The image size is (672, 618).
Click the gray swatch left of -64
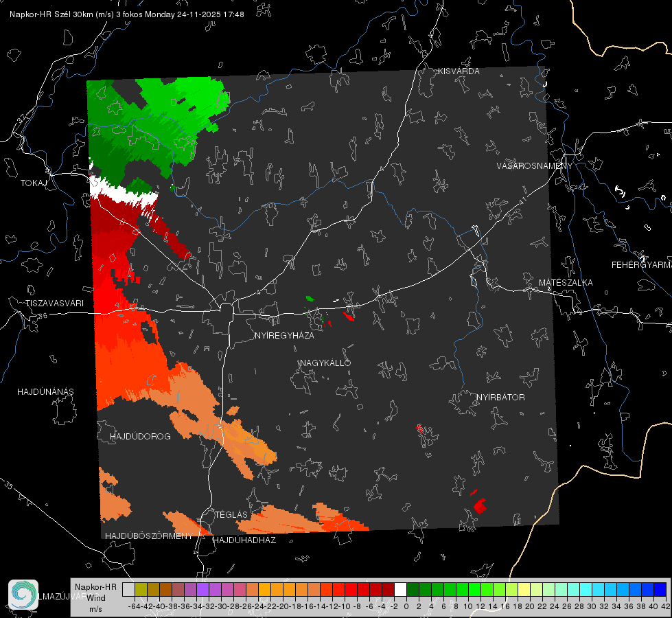128,589
